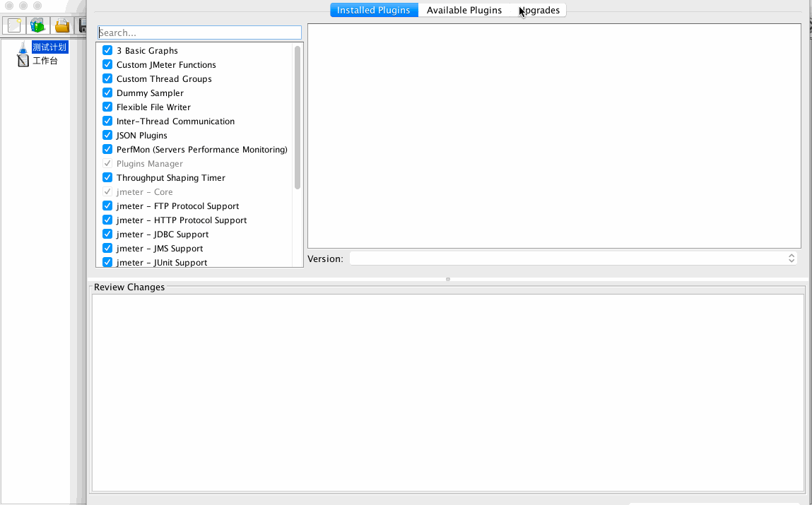Click the plugin list scrollbar
The image size is (812, 505).
(298, 117)
